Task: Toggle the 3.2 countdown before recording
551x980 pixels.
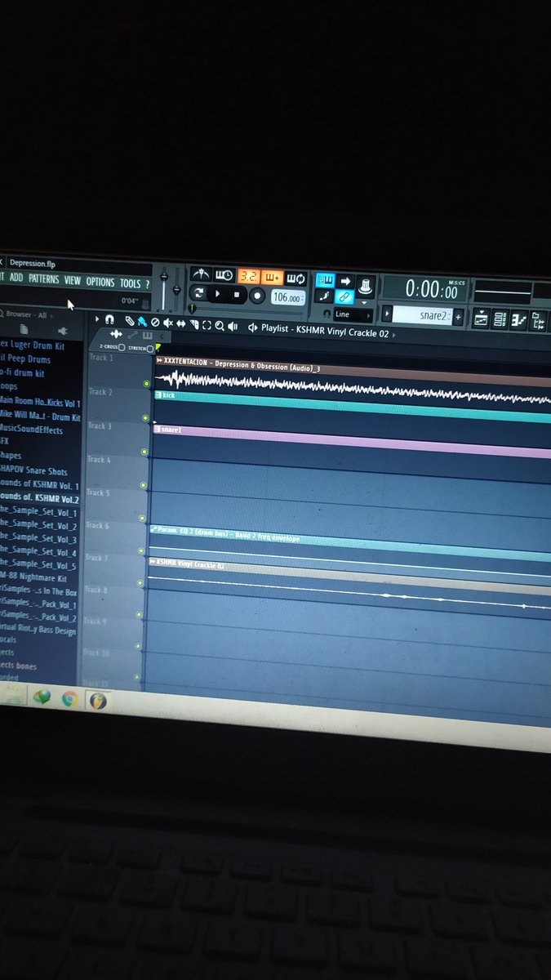Action: (x=248, y=277)
